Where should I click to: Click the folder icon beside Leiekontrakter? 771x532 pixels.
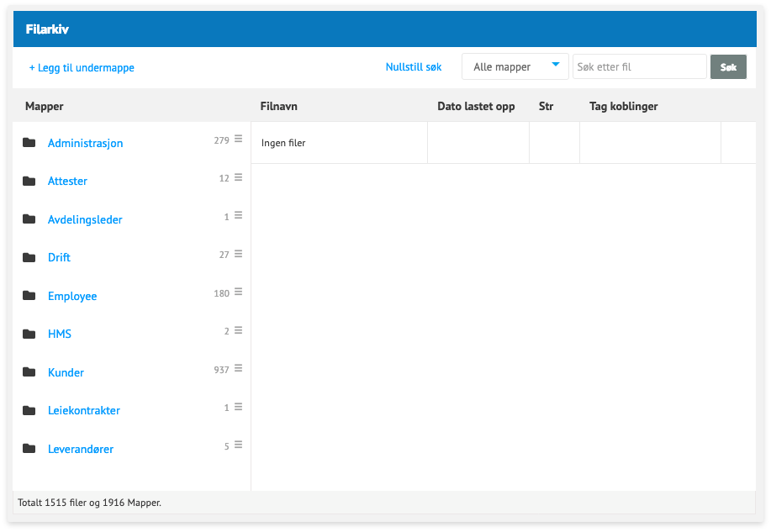coord(29,411)
